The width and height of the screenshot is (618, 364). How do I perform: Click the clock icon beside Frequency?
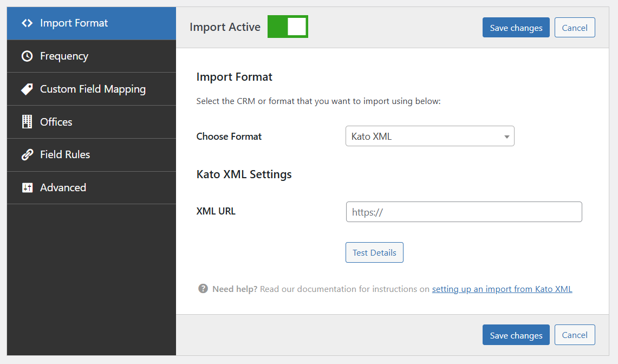click(27, 56)
